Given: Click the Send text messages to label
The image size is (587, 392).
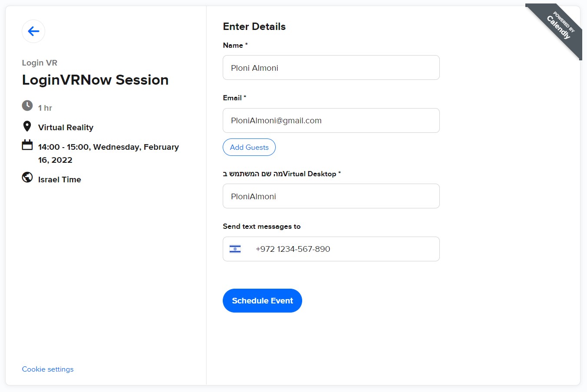Looking at the screenshot, I should [262, 226].
